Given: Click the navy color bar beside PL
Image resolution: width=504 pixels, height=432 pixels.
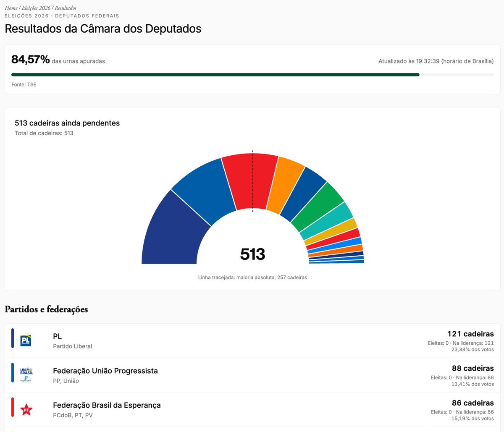Looking at the screenshot, I should [x=13, y=338].
